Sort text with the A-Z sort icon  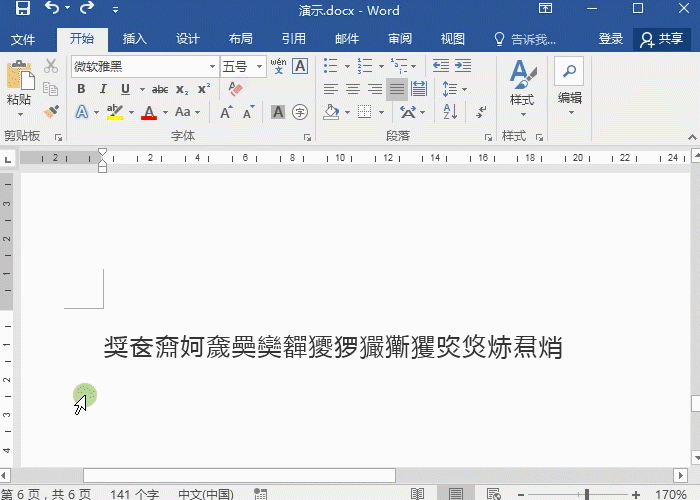tap(450, 112)
